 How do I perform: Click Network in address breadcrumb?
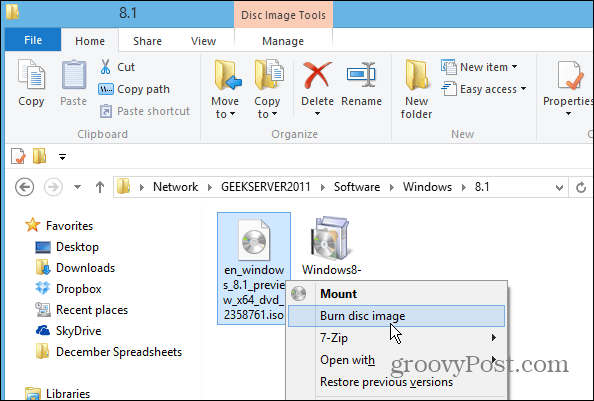pyautogui.click(x=175, y=187)
